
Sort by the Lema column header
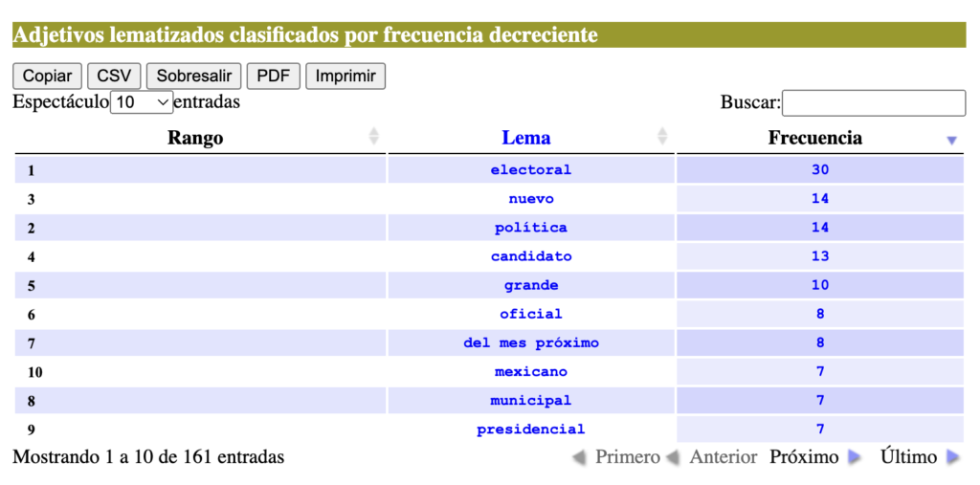(526, 138)
